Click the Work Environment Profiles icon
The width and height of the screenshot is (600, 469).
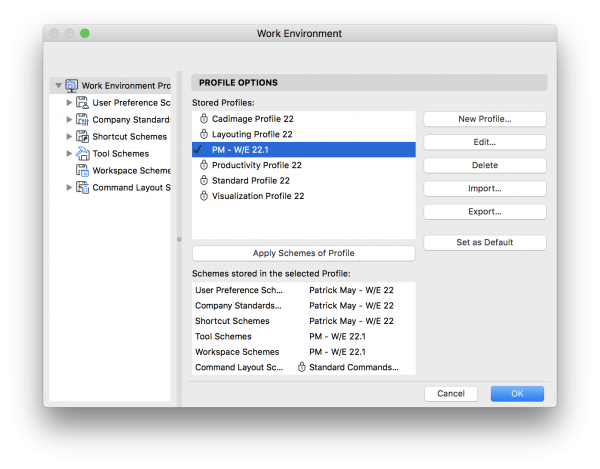[72, 86]
